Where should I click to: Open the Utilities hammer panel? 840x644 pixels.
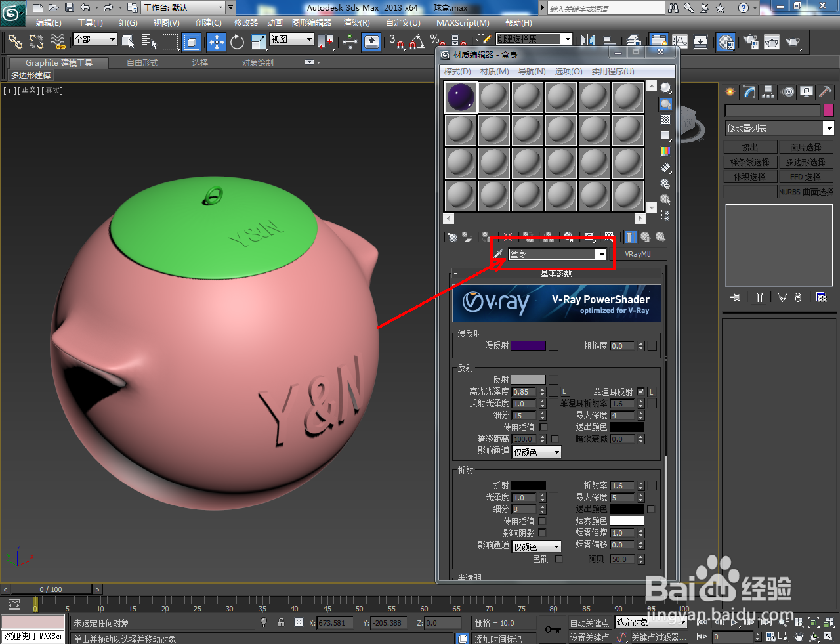[824, 92]
